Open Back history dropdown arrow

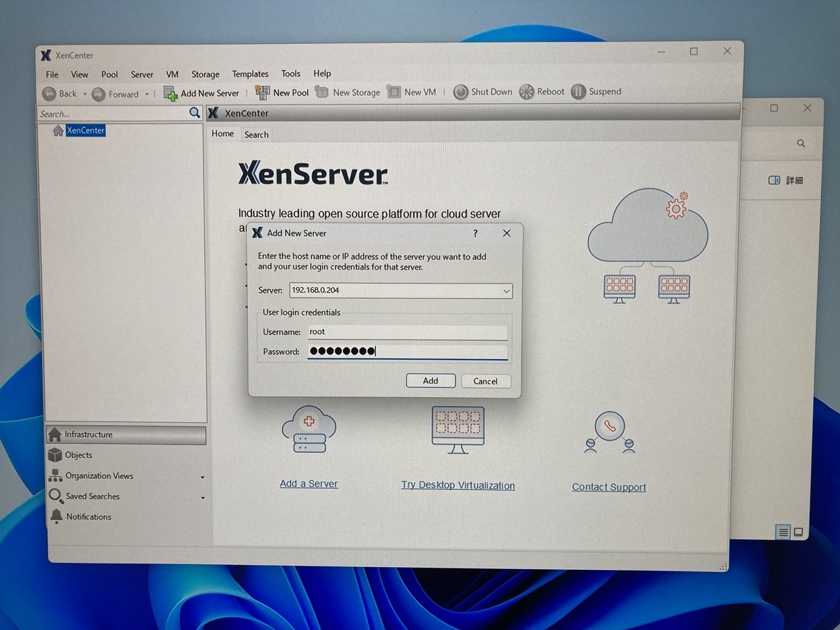point(85,94)
